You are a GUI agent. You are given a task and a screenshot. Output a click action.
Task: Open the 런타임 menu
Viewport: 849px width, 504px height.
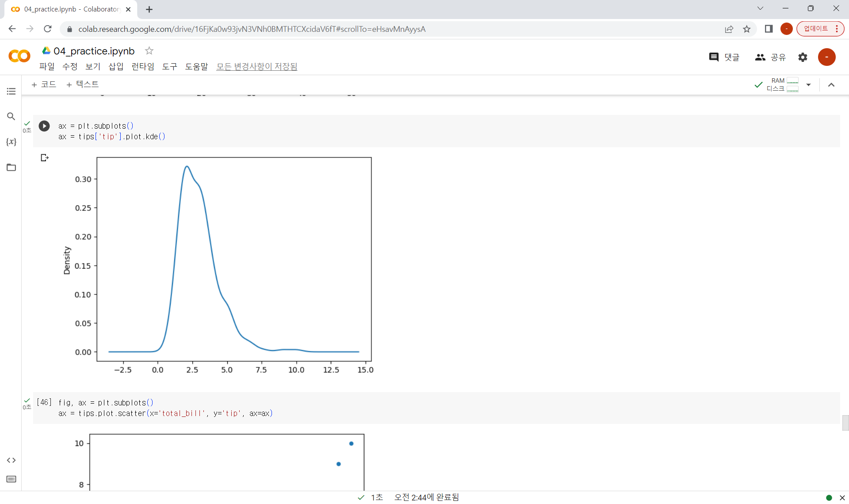point(142,66)
